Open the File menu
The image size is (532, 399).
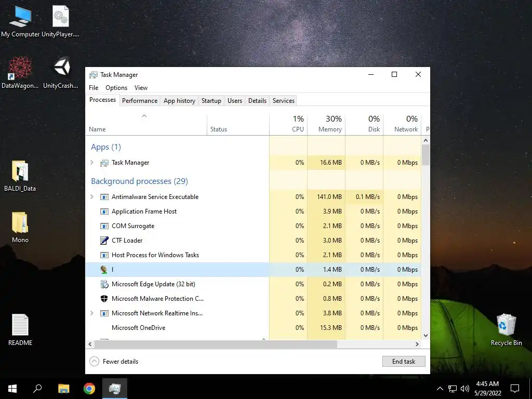coord(94,87)
